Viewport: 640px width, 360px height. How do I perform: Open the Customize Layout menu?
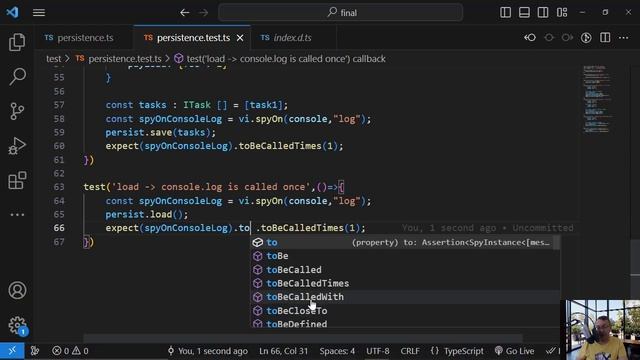click(x=562, y=13)
